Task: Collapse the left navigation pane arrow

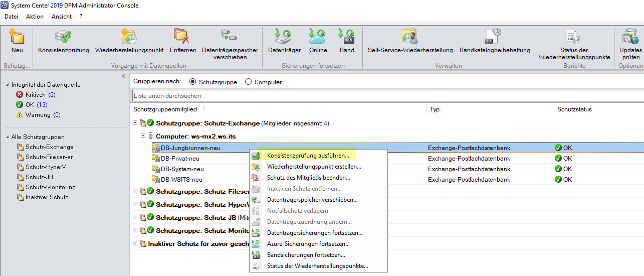Action: pyautogui.click(x=124, y=76)
